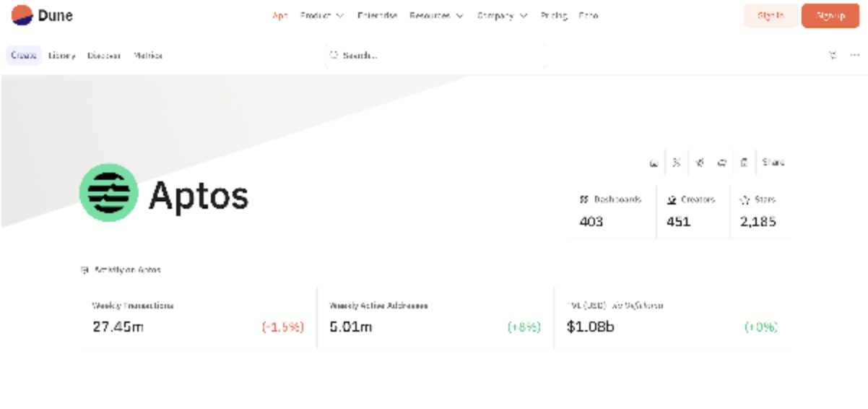The image size is (868, 409).
Task: Click the Activity on Aptos section icon
Action: [84, 270]
